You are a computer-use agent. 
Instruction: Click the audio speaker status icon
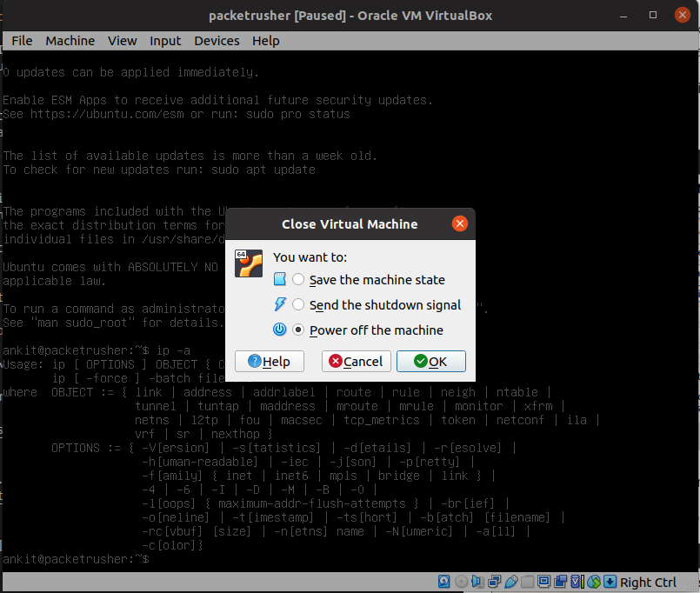[477, 582]
